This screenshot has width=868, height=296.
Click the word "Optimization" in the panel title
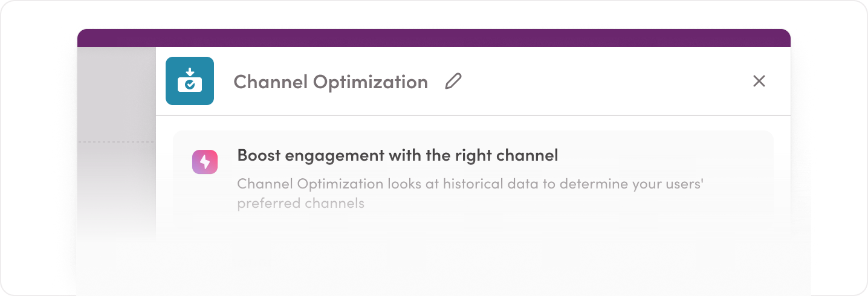tap(370, 82)
